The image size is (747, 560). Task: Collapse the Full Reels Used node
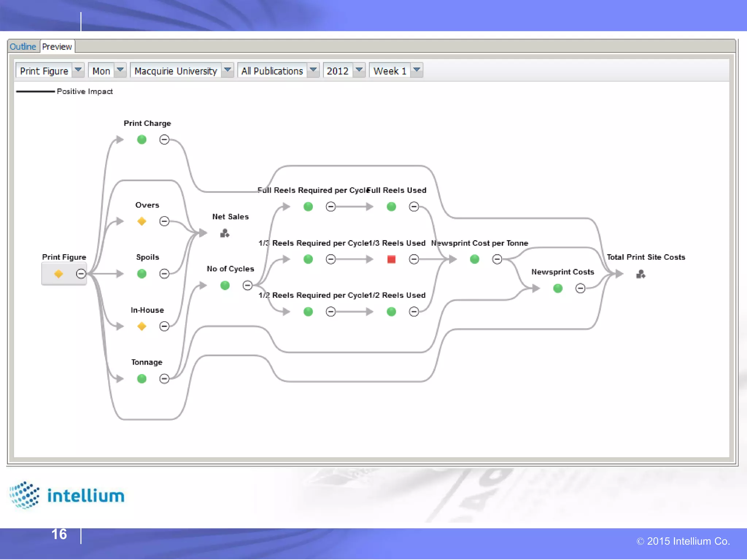[414, 207]
